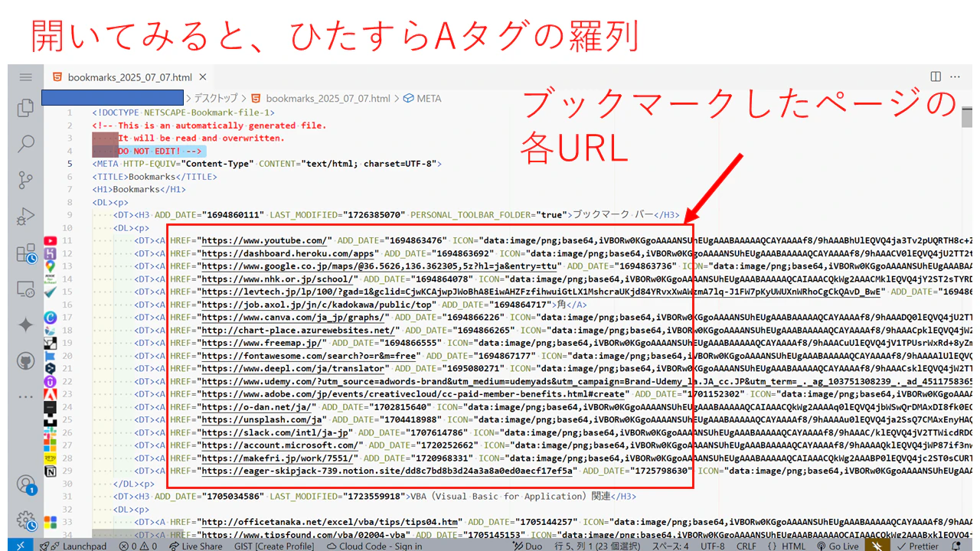Click the bookmarks_2025_07_07.html breadcrumb
The height and width of the screenshot is (551, 980).
pos(328,99)
